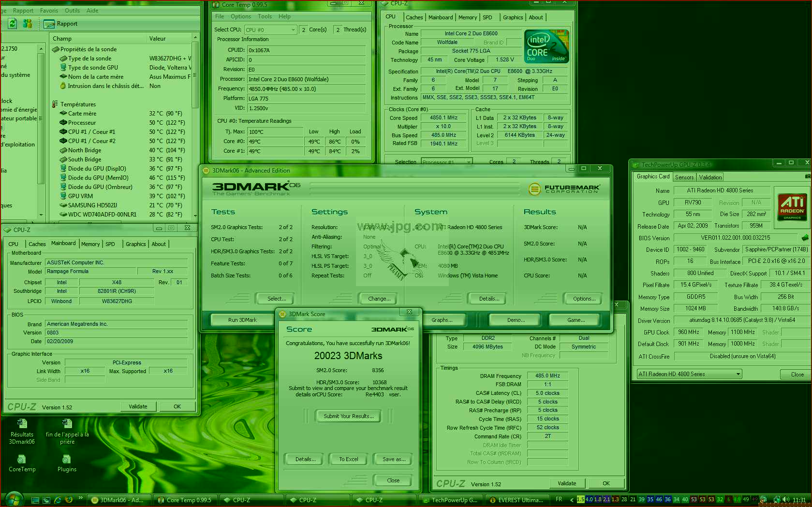This screenshot has height=507, width=812.
Task: Click the North Bridge sensor icon
Action: 63,150
